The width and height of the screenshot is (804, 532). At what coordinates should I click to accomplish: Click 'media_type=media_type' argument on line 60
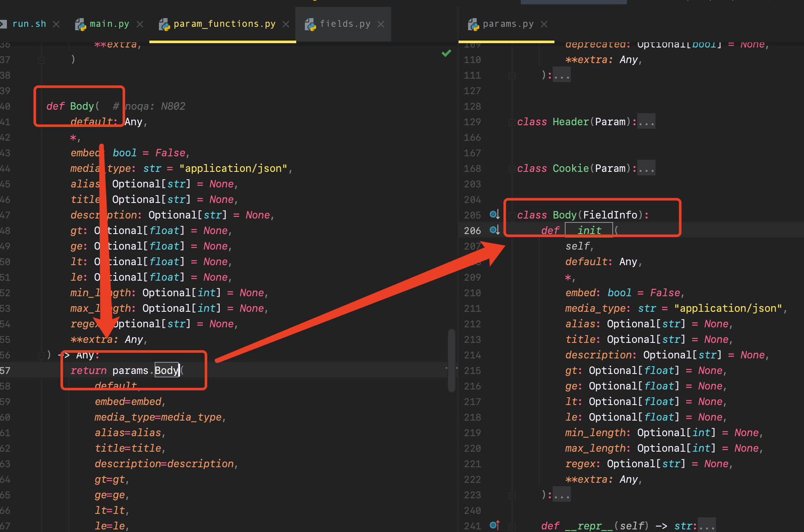coord(158,417)
